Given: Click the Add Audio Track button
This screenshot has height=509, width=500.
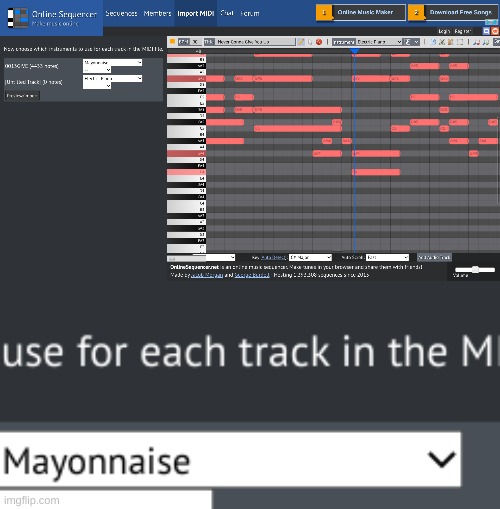Looking at the screenshot, I should (x=434, y=257).
